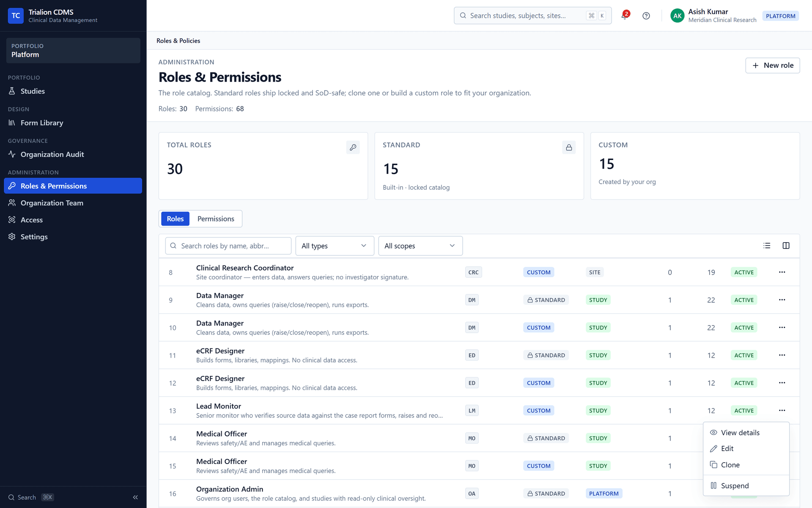Open the Platform portfolio switcher
Screen dimensions: 812x508
[73, 50]
